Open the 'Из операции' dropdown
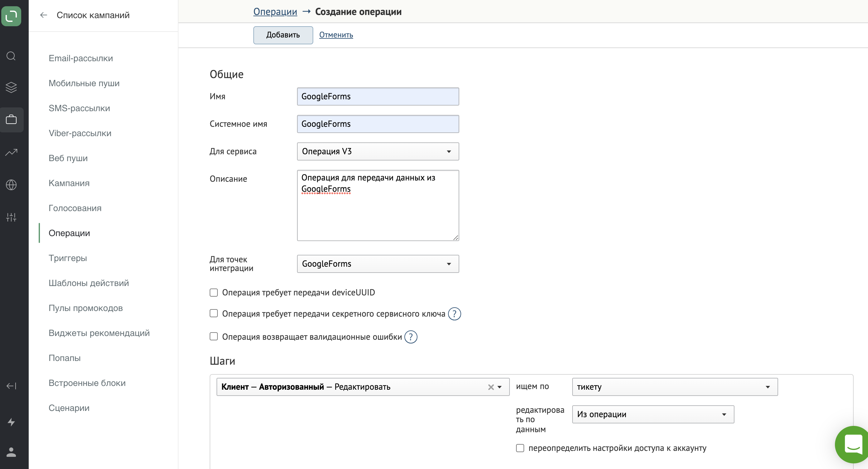The height and width of the screenshot is (469, 868). tap(653, 414)
